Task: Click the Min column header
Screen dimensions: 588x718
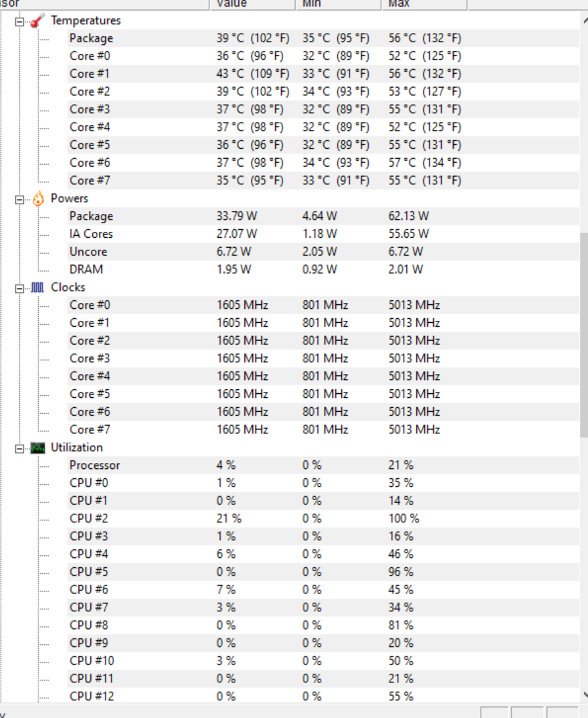Action: 337,4
